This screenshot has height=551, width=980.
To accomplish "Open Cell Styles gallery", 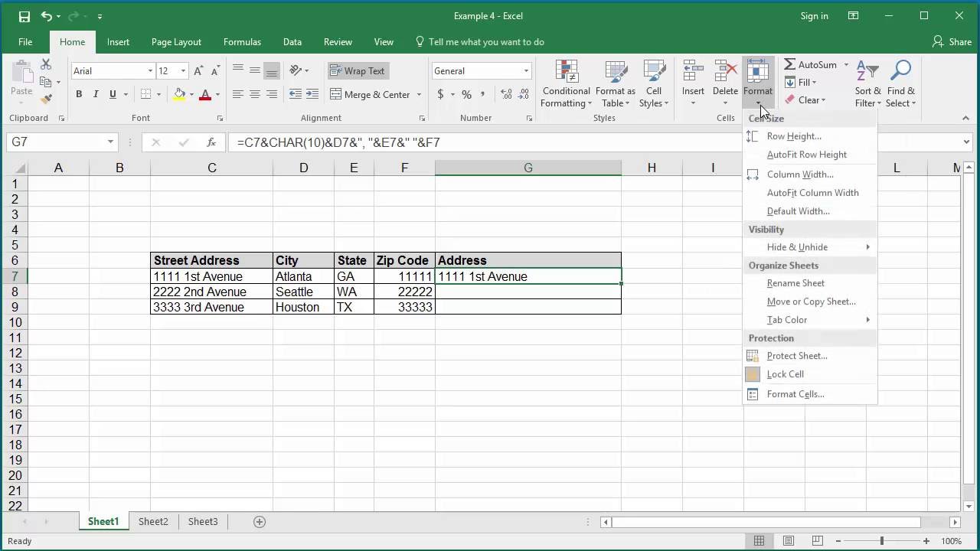I will tap(654, 84).
